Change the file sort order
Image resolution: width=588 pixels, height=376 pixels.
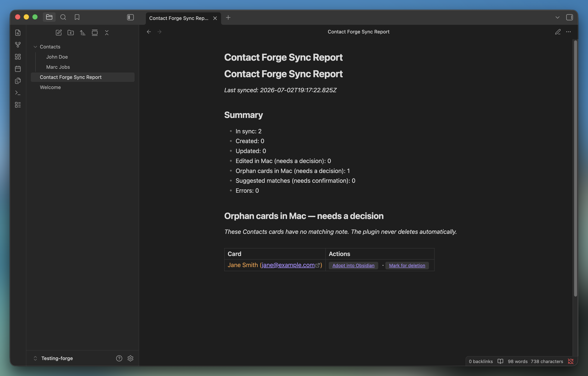(83, 33)
